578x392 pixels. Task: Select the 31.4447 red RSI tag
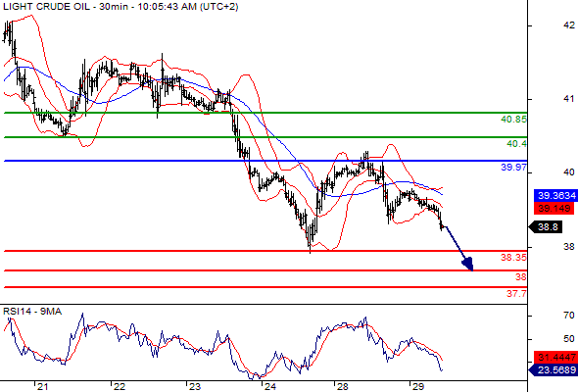pos(555,357)
